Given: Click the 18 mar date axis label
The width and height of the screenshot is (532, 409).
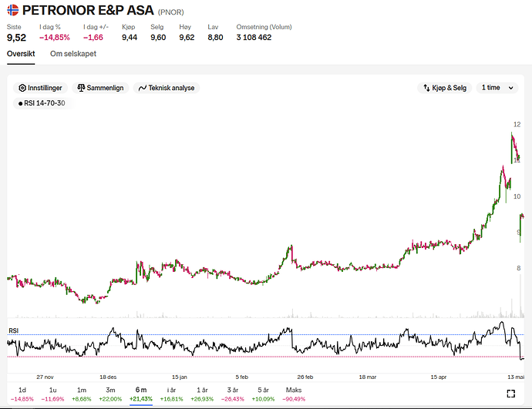Looking at the screenshot, I should [368, 377].
